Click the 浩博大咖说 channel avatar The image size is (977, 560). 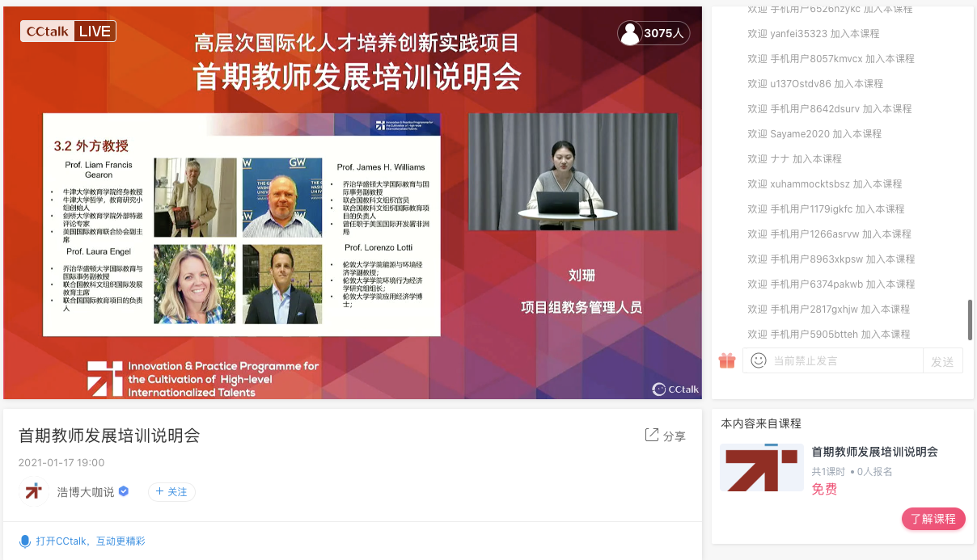(33, 491)
